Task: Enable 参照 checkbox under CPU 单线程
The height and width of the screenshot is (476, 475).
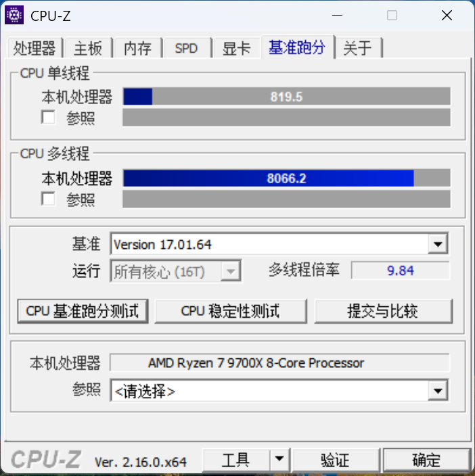Action: click(x=48, y=117)
